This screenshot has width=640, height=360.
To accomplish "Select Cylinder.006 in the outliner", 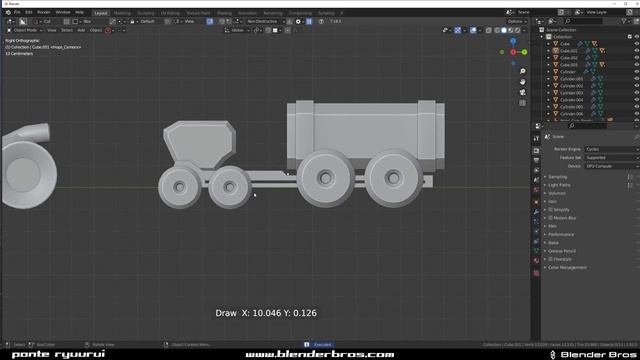I will [571, 114].
